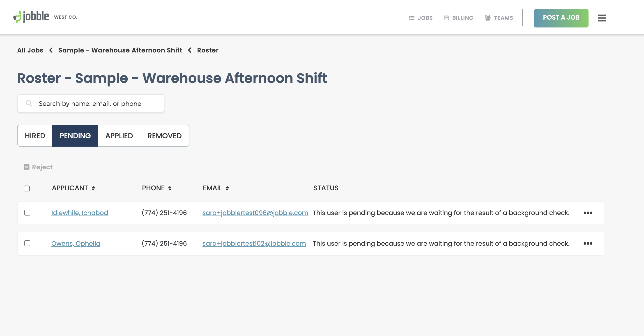This screenshot has height=336, width=644.
Task: Click the search magnifier icon
Action: pos(29,103)
